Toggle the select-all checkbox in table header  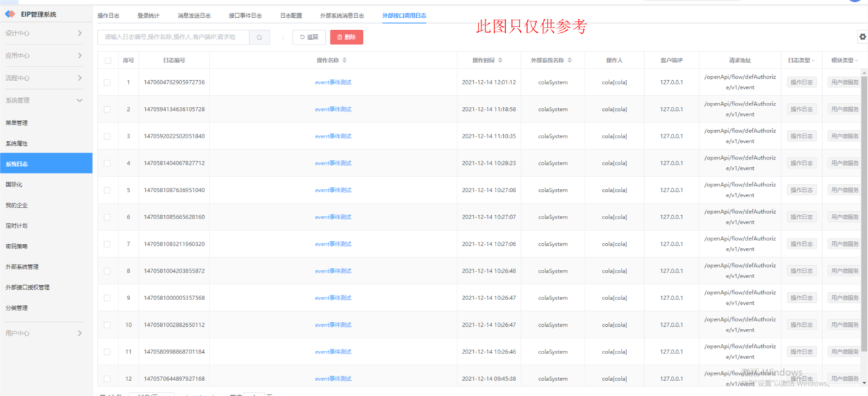[x=107, y=60]
